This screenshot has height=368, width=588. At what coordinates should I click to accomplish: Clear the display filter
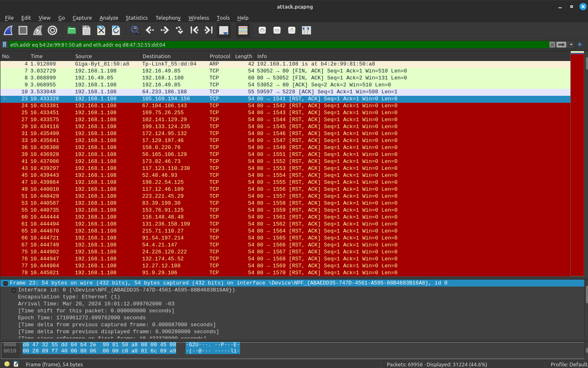552,45
